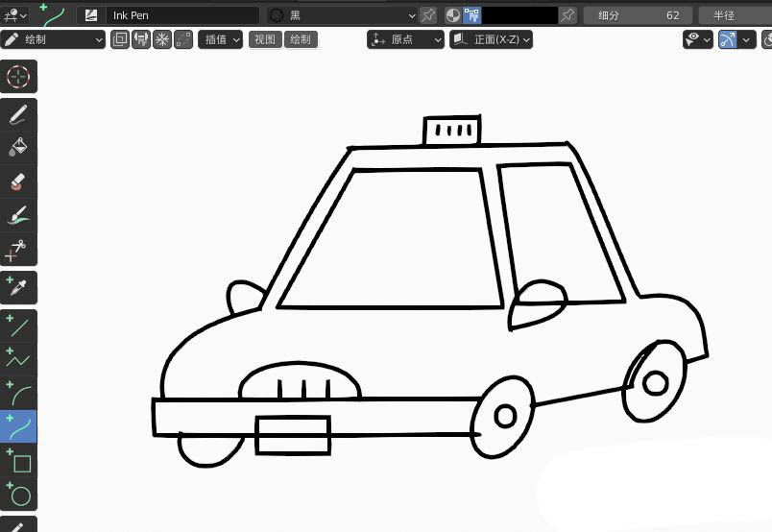
Task: Select the Line drawing tool
Action: [18, 326]
